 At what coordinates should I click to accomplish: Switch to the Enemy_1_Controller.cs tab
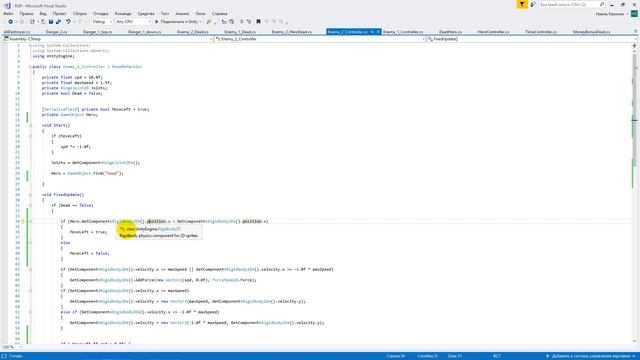tap(403, 32)
